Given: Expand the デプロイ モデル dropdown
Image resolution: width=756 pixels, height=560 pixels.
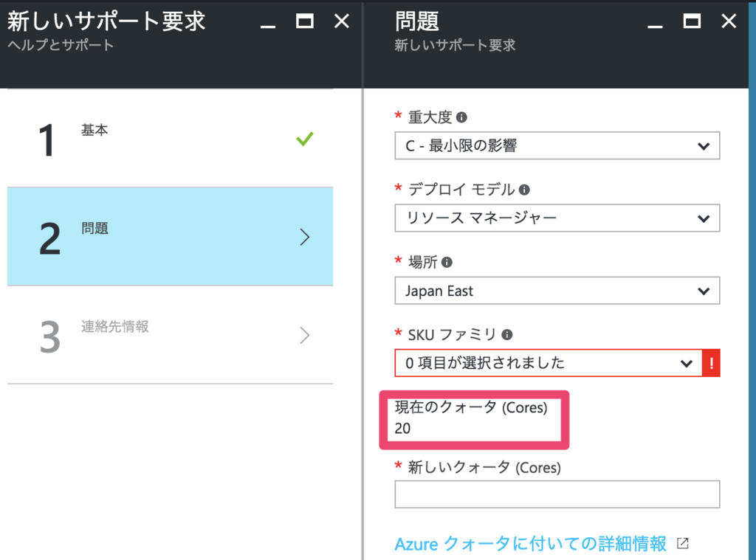Looking at the screenshot, I should (557, 218).
